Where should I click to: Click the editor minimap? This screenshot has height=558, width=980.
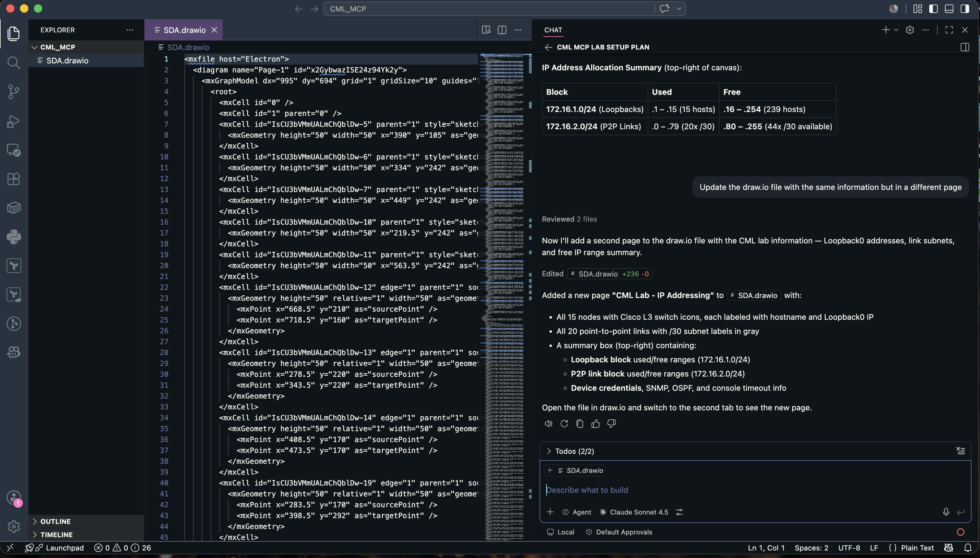point(502,297)
